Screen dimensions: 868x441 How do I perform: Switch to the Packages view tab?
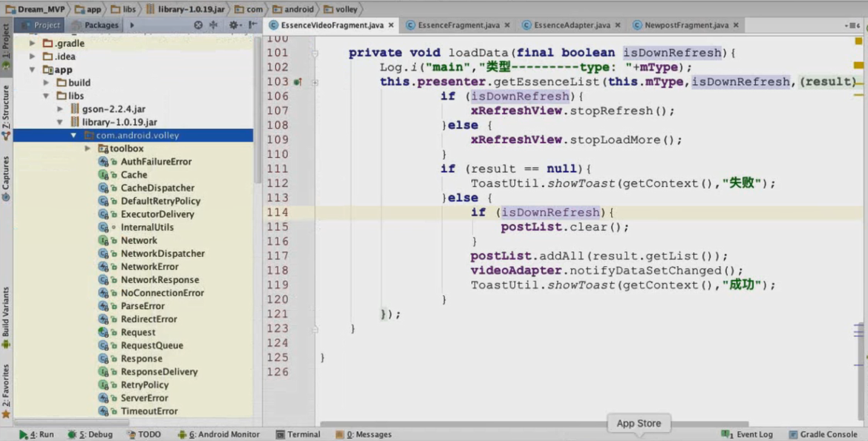pos(96,25)
